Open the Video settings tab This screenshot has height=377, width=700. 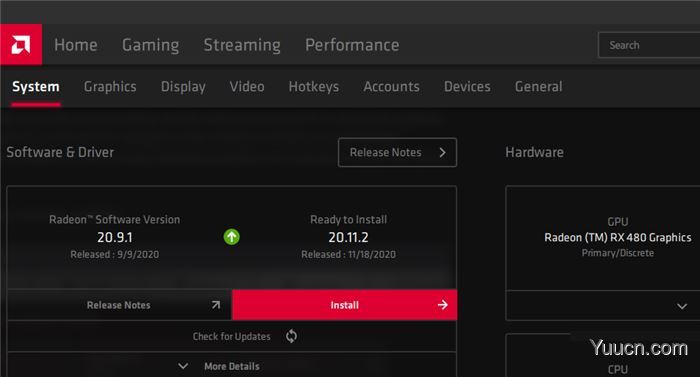pyautogui.click(x=247, y=87)
